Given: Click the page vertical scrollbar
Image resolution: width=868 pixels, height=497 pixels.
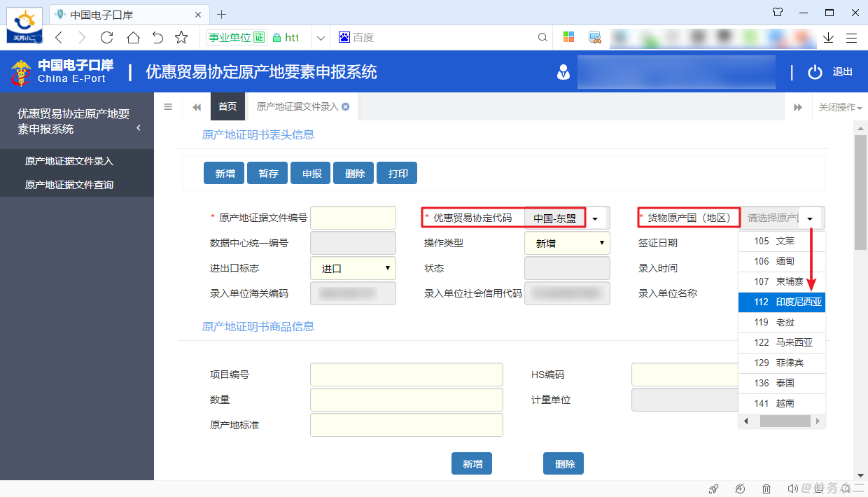Looking at the screenshot, I should coord(861,192).
